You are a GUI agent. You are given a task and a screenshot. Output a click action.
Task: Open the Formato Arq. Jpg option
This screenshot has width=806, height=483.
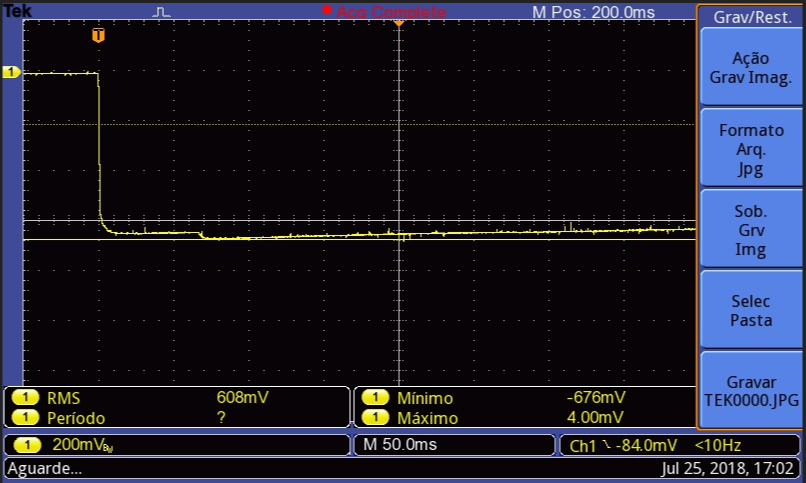pyautogui.click(x=751, y=149)
